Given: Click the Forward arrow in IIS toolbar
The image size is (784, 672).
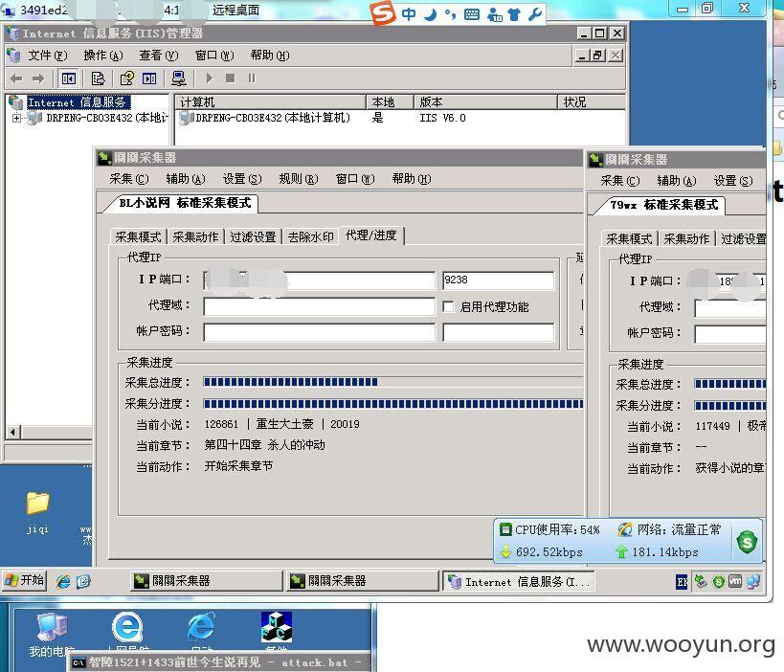Looking at the screenshot, I should (x=38, y=78).
